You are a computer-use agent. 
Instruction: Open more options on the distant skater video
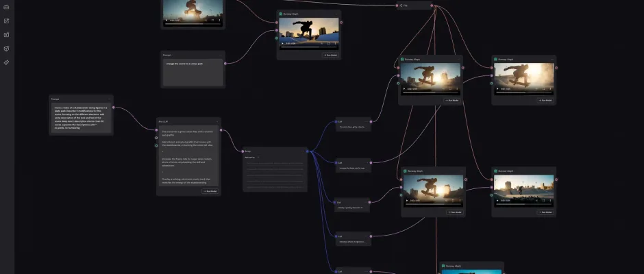(551, 201)
